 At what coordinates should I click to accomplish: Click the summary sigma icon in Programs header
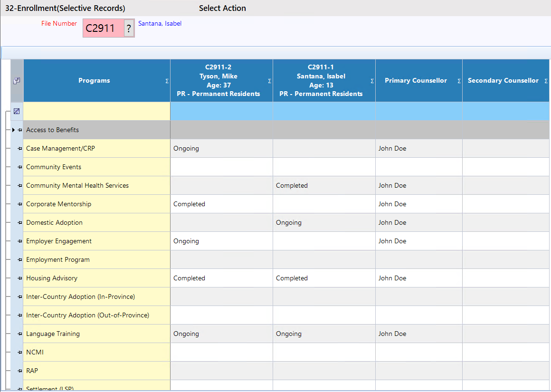pos(167,81)
